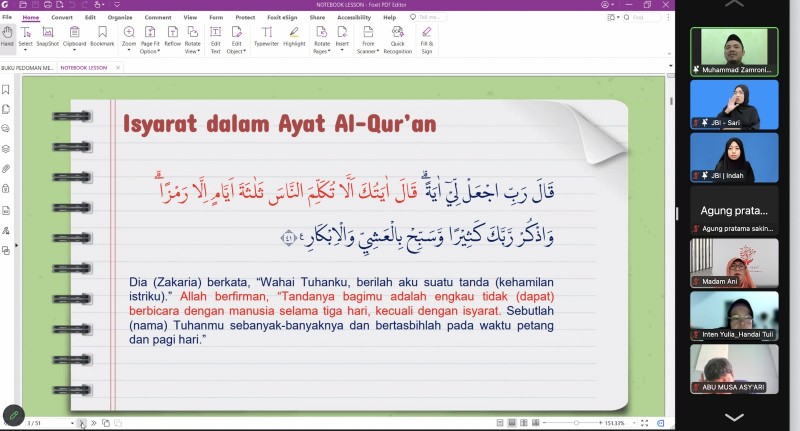Screen dimensions: 800x431
Task: Open the Convert ribbon tab
Action: 61,17
